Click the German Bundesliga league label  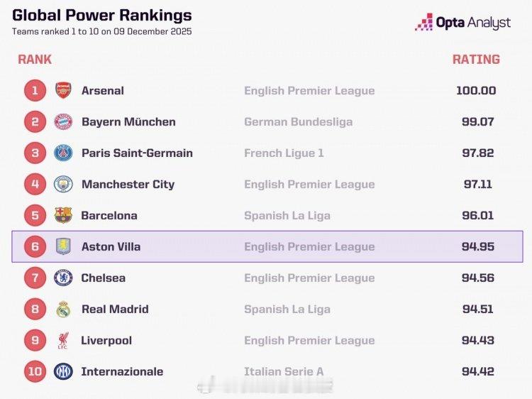pyautogui.click(x=298, y=121)
